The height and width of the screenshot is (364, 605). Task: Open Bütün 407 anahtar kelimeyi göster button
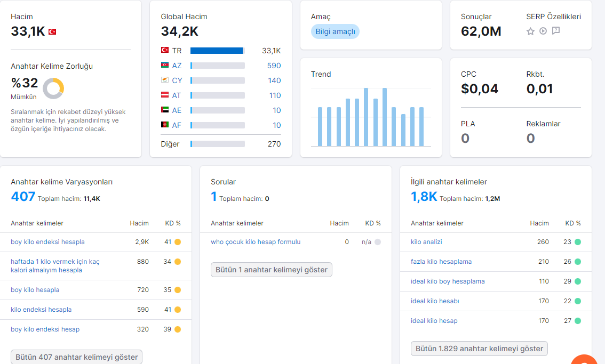76,357
